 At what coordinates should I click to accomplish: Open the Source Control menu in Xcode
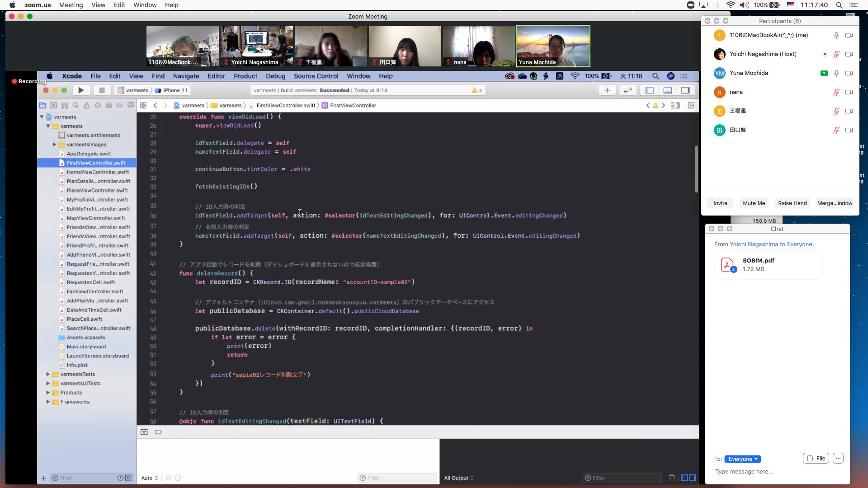point(316,76)
